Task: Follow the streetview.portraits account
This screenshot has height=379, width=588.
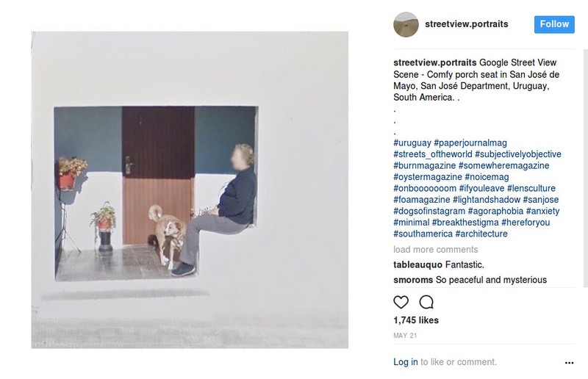Action: [554, 24]
